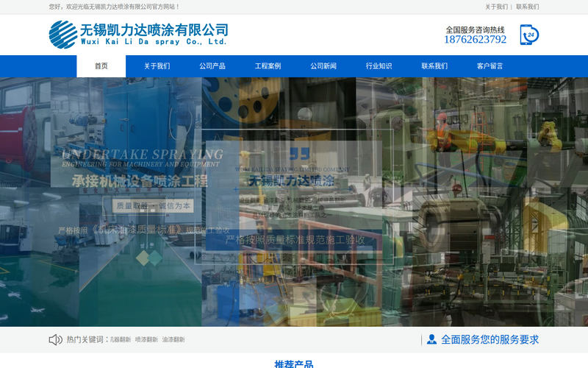The height and width of the screenshot is (368, 588).
Task: Open the 公司产品 menu item
Action: [212, 66]
